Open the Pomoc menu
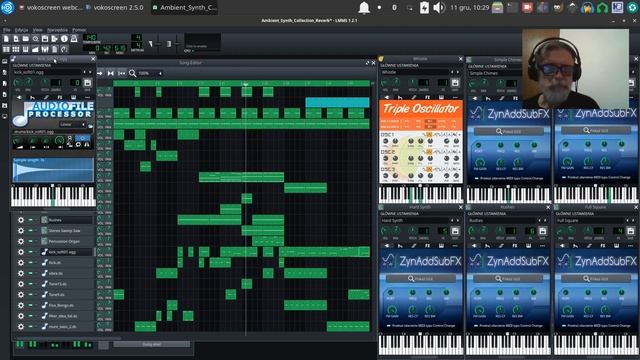The width and height of the screenshot is (640, 360). tap(79, 30)
